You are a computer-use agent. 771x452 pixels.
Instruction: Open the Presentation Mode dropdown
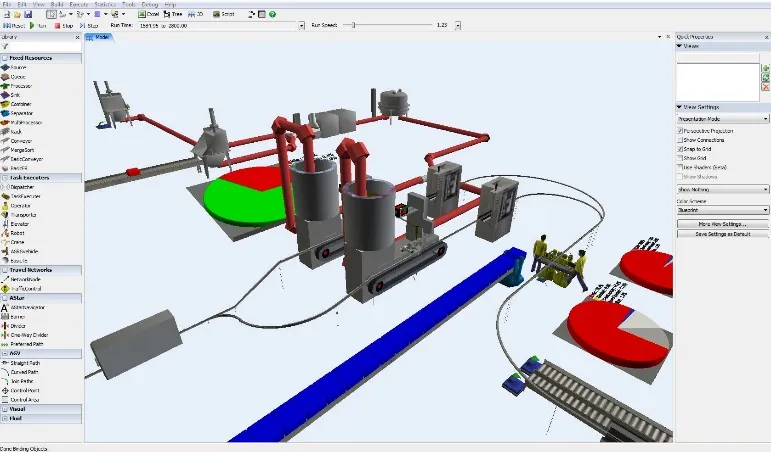pos(723,118)
